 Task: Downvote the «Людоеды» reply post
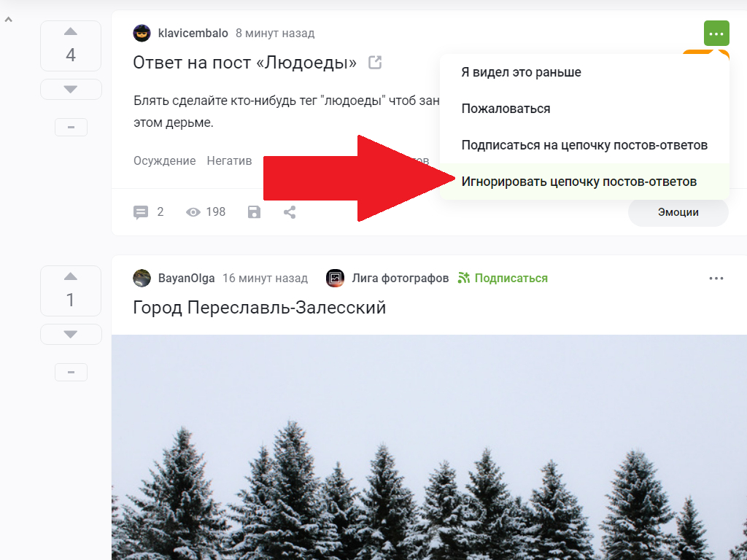tap(71, 89)
